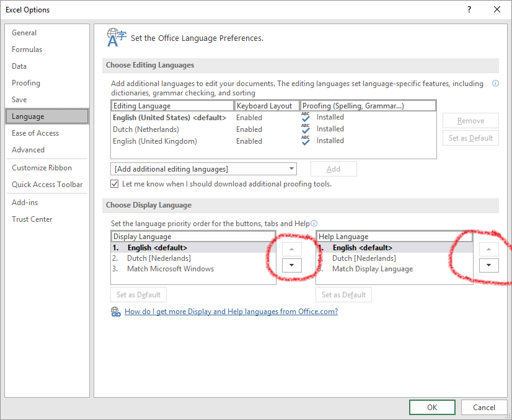Click the Cancel button
Viewport: 512px width, 420px height.
(484, 407)
